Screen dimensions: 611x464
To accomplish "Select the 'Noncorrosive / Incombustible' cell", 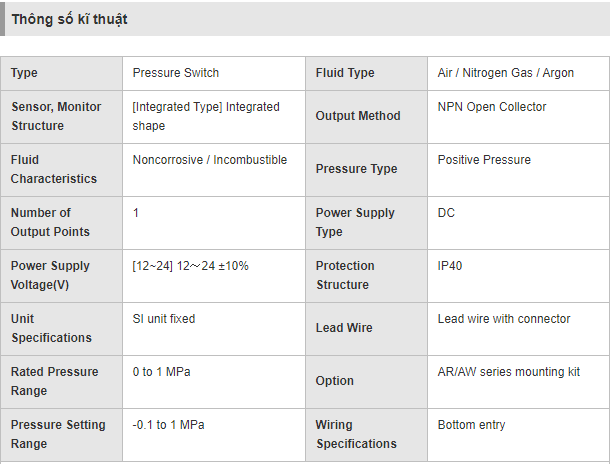I will [214, 170].
